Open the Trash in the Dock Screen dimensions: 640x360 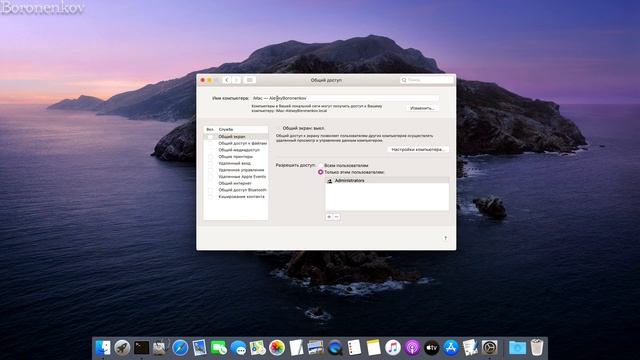coord(537,348)
